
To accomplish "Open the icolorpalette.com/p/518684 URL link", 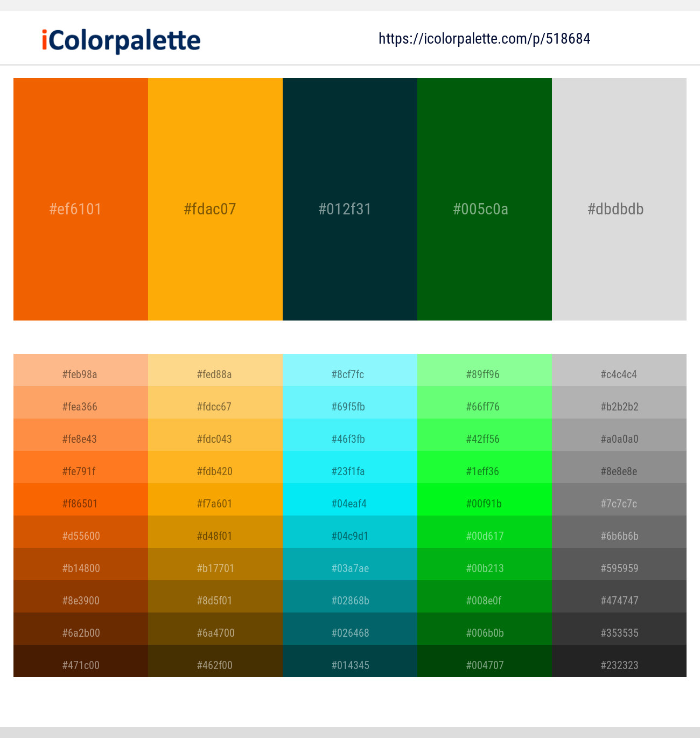I will [x=484, y=39].
